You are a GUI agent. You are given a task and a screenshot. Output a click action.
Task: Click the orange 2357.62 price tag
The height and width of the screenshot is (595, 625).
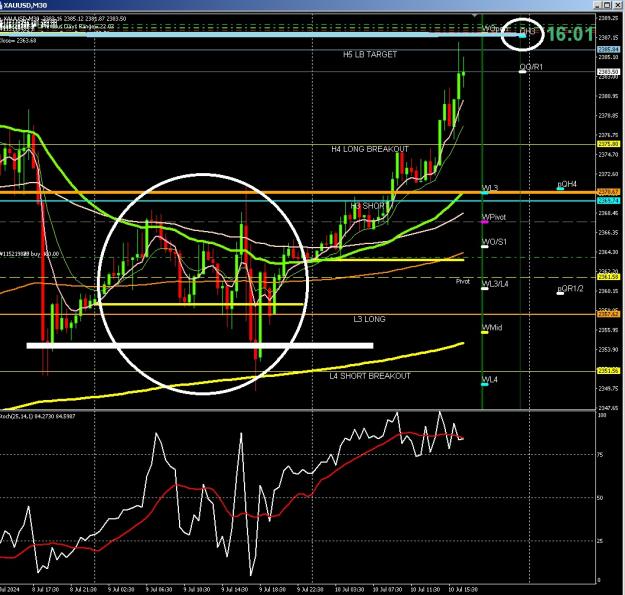point(608,314)
